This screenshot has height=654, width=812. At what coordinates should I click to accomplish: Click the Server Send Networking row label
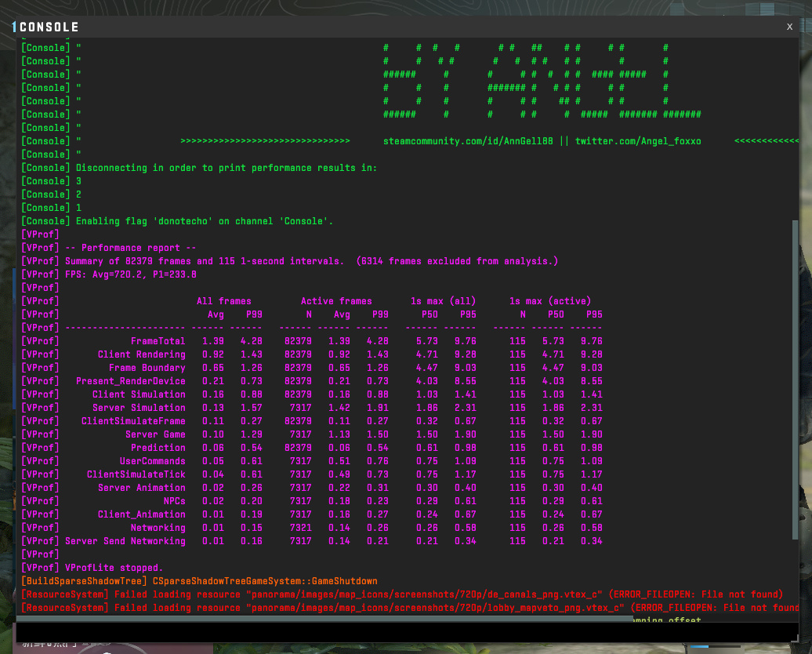point(125,541)
